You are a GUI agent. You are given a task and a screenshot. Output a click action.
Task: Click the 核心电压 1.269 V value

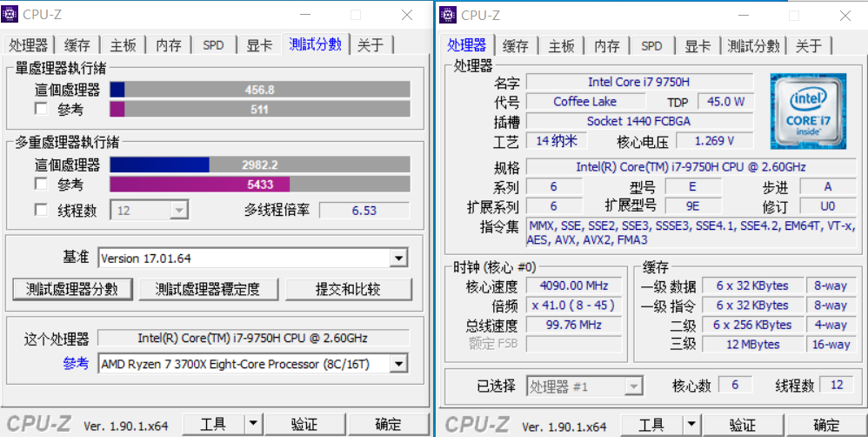pyautogui.click(x=714, y=141)
